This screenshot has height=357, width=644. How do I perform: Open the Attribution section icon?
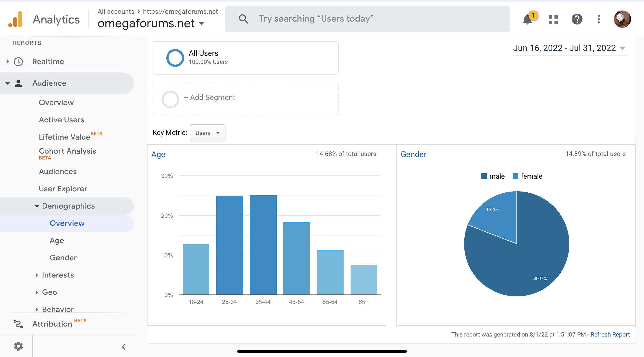(18, 324)
